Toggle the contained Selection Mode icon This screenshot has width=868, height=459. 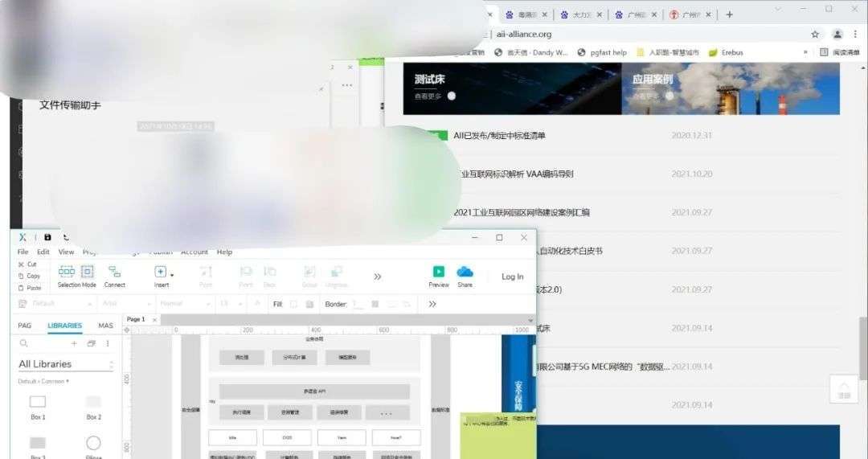87,272
